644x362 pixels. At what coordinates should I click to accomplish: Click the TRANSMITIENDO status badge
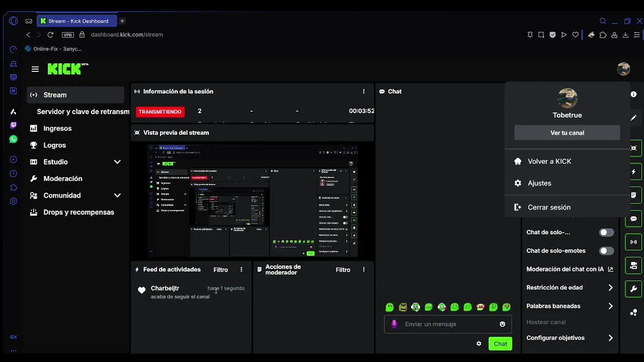coord(160,112)
